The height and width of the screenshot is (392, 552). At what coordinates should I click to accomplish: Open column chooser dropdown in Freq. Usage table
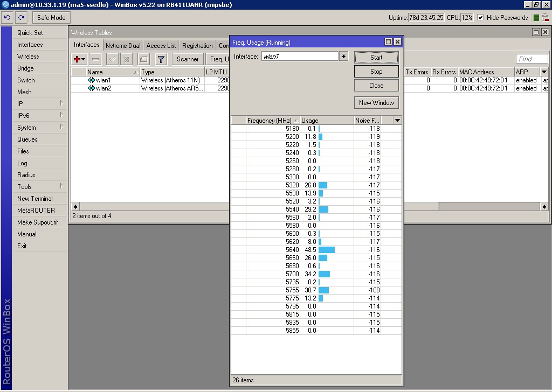[x=397, y=120]
